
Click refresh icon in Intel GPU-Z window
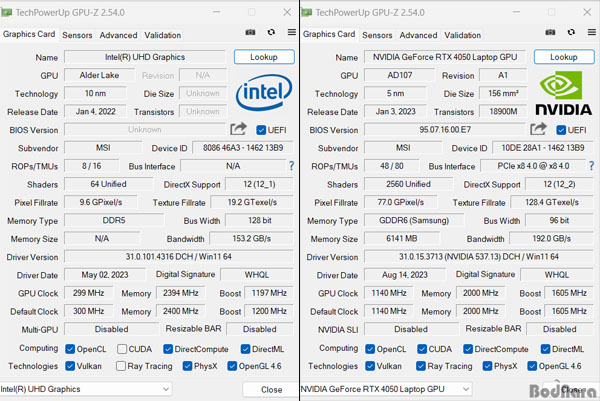271,32
